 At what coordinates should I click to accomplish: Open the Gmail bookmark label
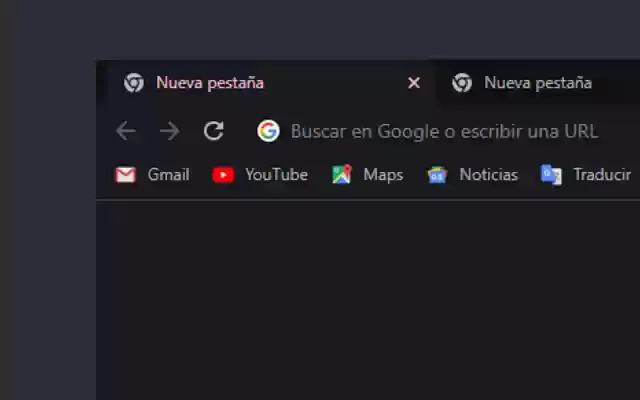coord(168,175)
